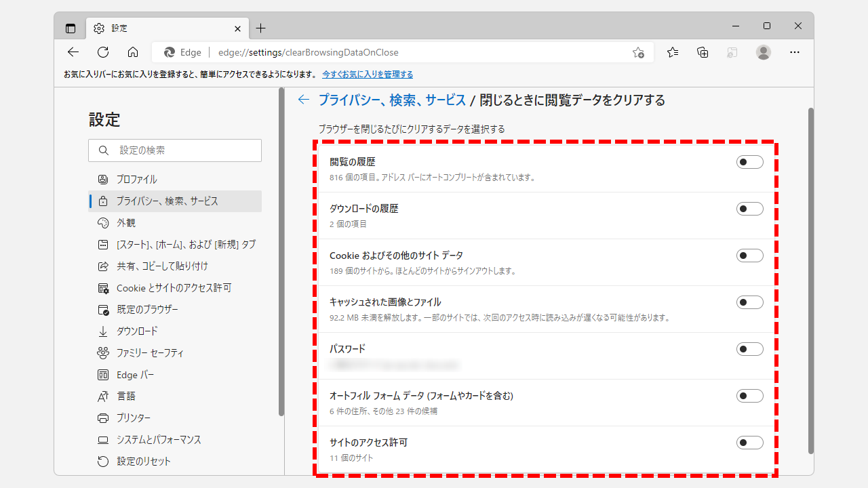Go to システムとパフォーマンス settings section
This screenshot has height=488, width=868.
click(159, 440)
